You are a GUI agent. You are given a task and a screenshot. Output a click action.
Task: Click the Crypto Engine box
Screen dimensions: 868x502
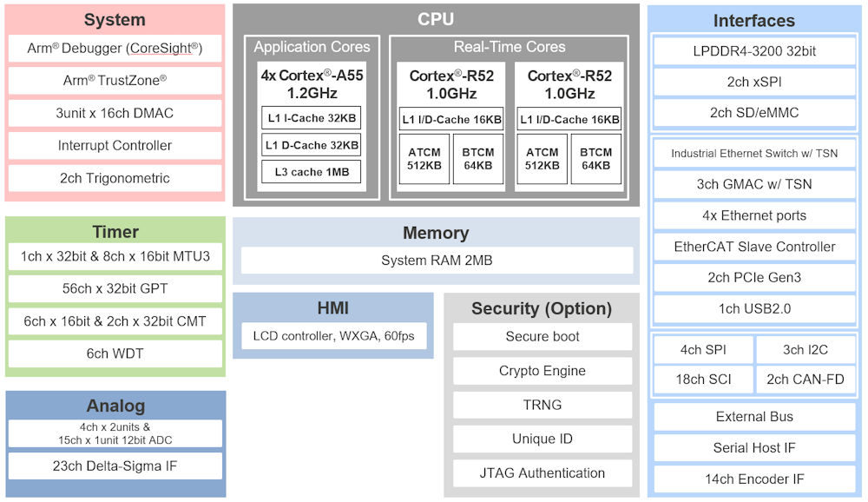tap(542, 371)
